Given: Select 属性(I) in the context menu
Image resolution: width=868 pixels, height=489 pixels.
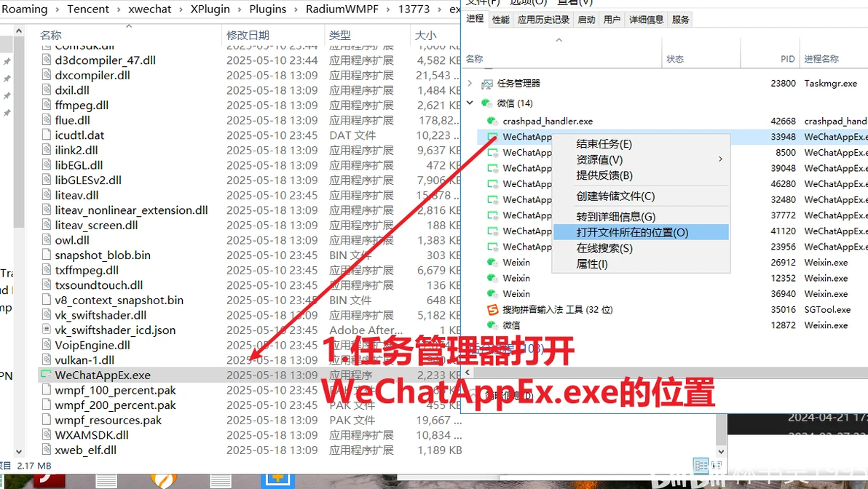Looking at the screenshot, I should pos(641,264).
